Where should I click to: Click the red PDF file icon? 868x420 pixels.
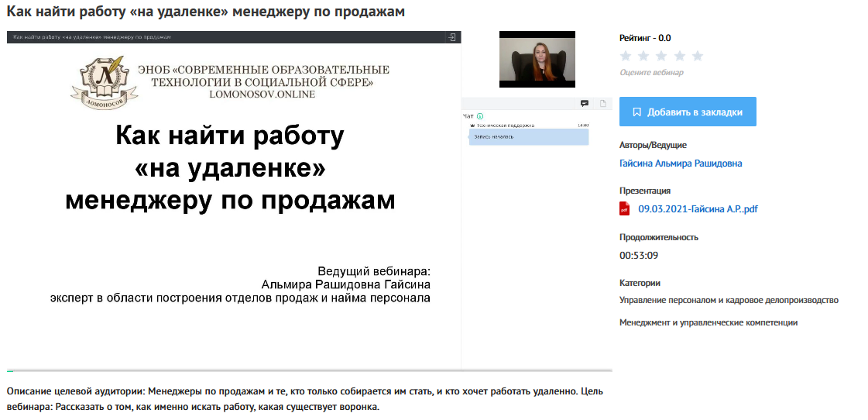(x=625, y=208)
